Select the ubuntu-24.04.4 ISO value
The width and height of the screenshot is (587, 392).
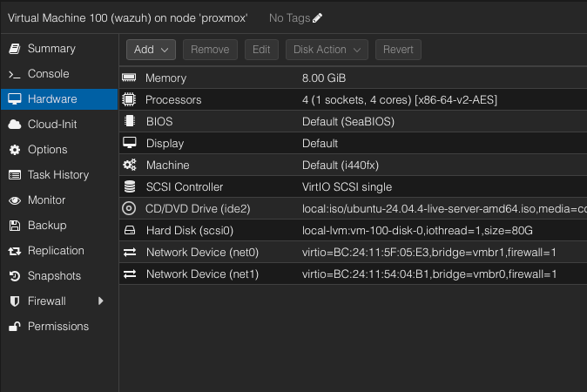(444, 208)
